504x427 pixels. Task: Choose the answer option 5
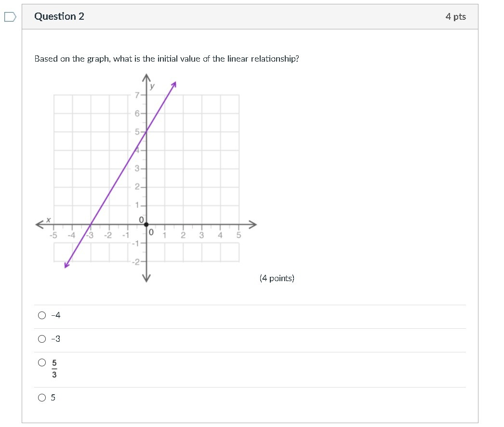42,398
